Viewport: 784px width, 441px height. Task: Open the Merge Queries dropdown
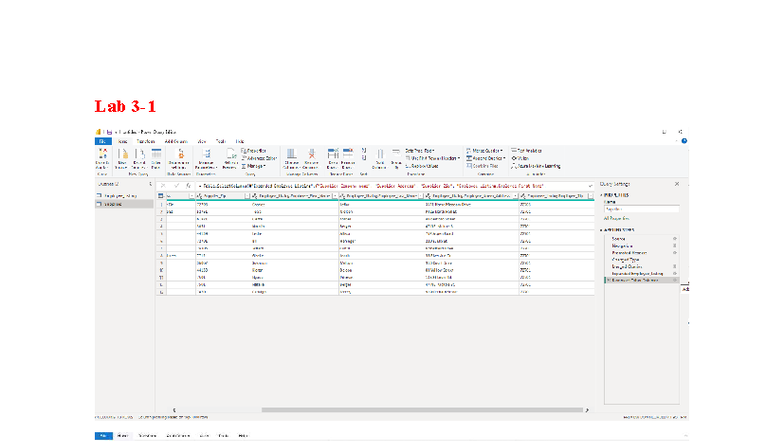click(x=484, y=150)
